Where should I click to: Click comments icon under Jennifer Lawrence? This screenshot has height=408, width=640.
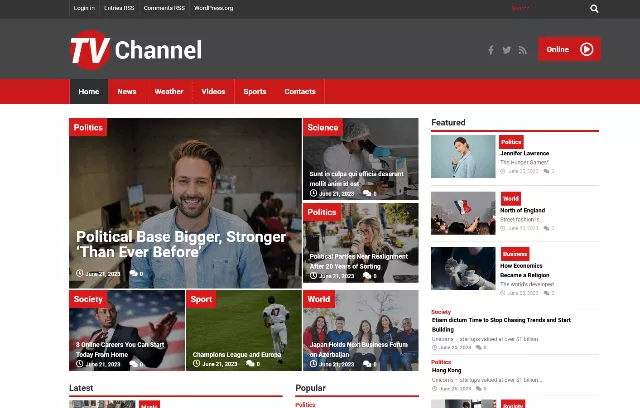point(547,171)
